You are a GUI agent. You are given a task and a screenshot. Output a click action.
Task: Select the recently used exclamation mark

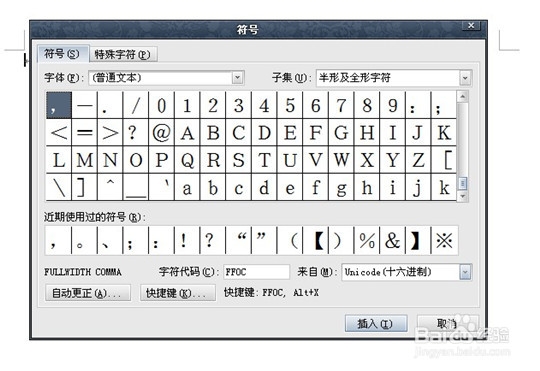point(187,240)
